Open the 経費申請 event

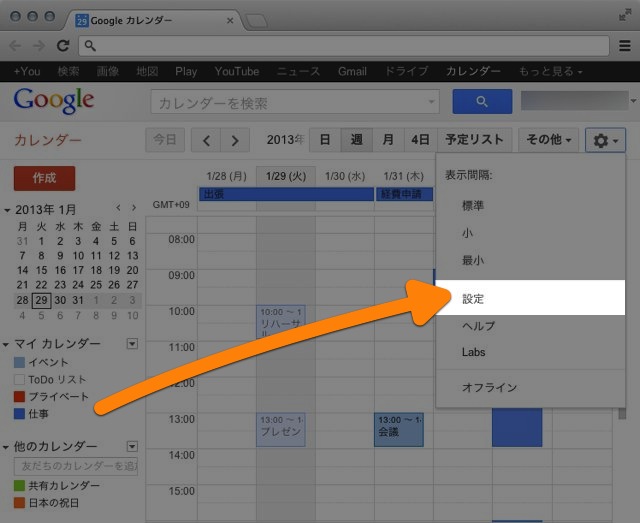(404, 194)
